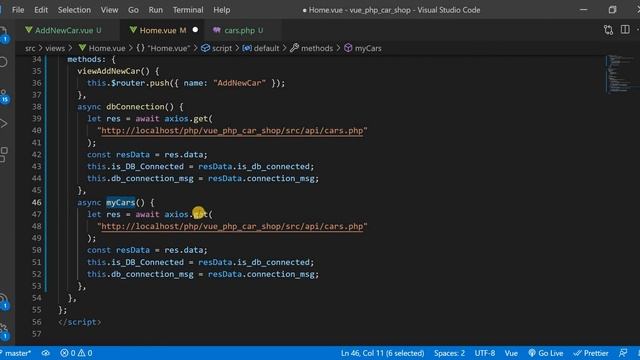Open the Explorer view in activity bar
The height and width of the screenshot is (360, 640).
[3, 34]
